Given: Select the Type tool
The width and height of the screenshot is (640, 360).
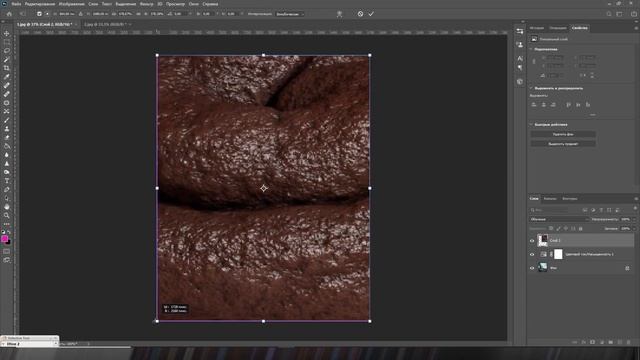Looking at the screenshot, I should pyautogui.click(x=7, y=181).
